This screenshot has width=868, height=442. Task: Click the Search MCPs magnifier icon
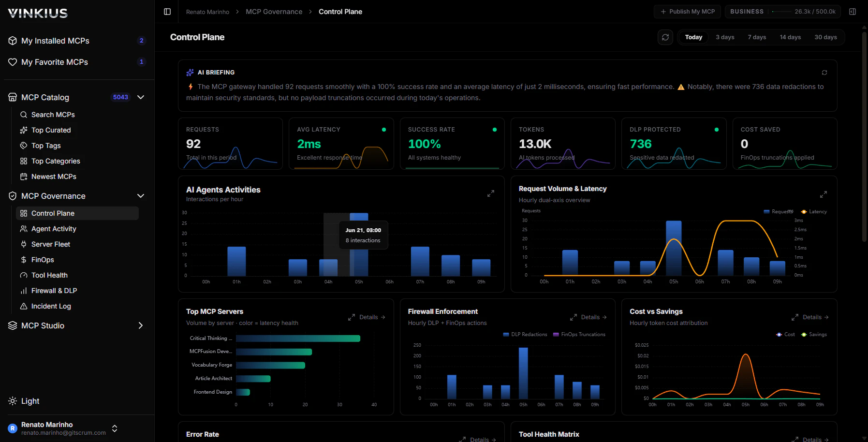point(23,115)
